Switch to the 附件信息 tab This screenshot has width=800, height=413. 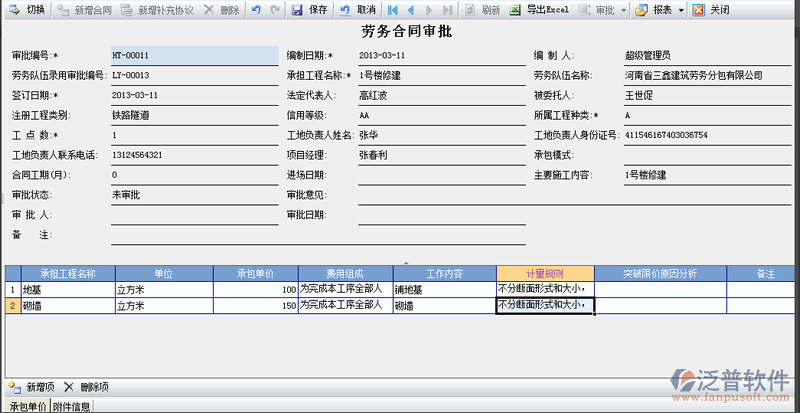click(x=72, y=406)
